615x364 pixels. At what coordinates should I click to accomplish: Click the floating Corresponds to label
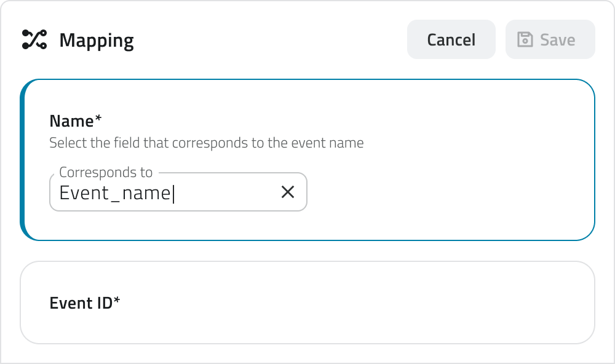coord(106,173)
